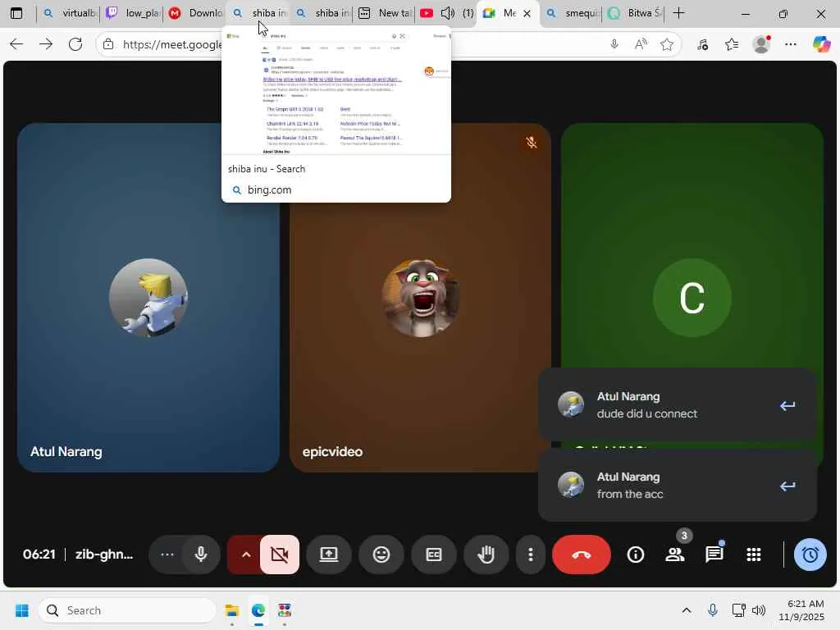Viewport: 840px width, 630px height.
Task: Go forward in the browser
Action: click(46, 44)
